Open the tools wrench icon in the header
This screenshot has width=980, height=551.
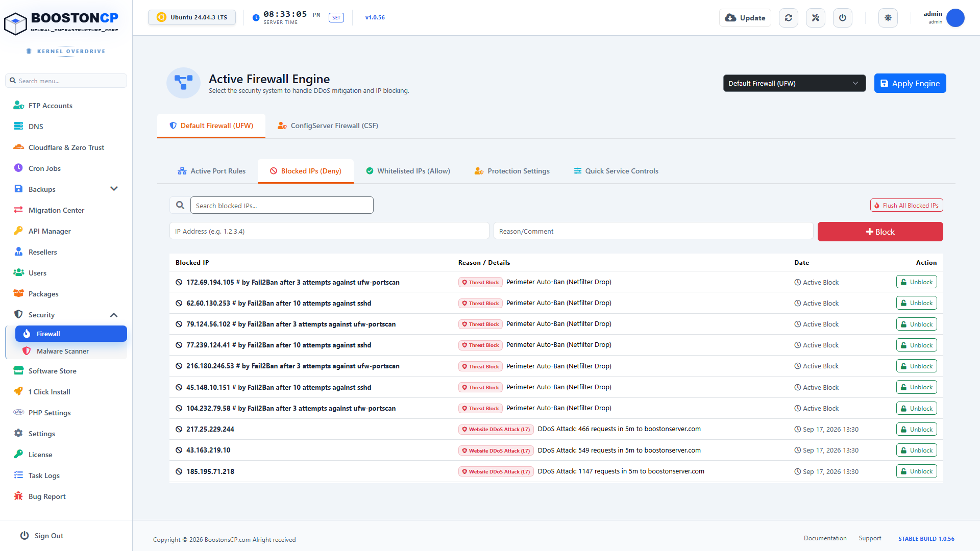click(816, 18)
